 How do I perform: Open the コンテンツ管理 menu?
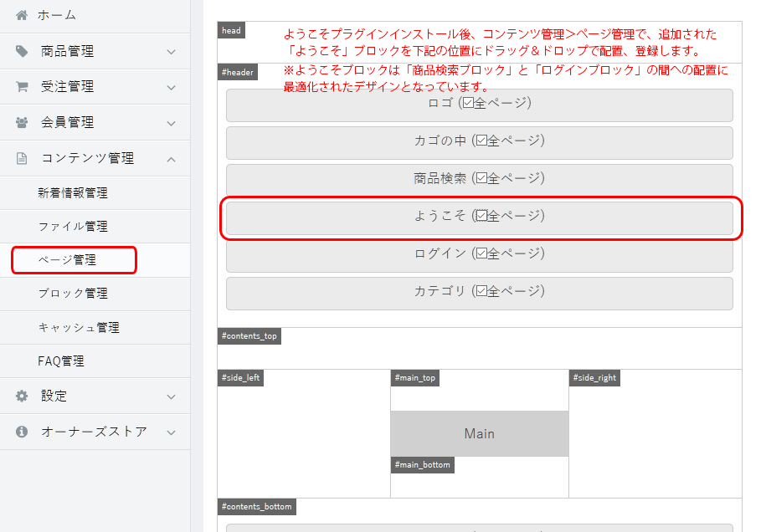(x=95, y=159)
